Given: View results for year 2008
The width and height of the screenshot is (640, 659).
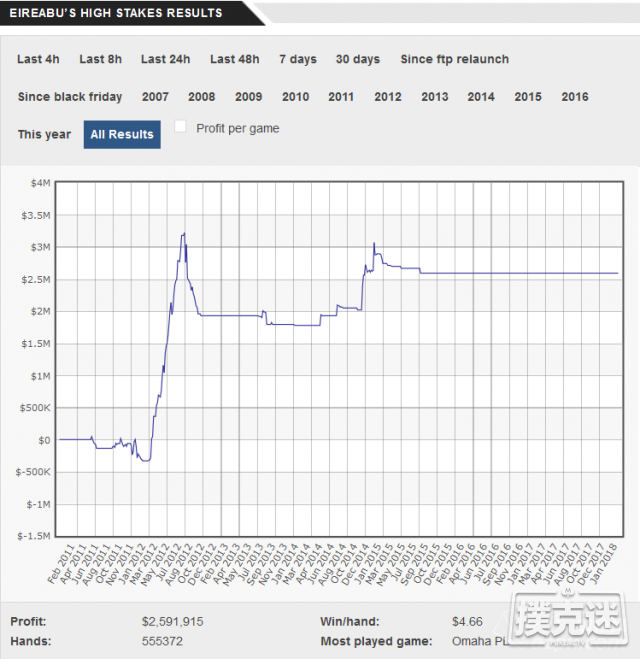Looking at the screenshot, I should (x=201, y=97).
